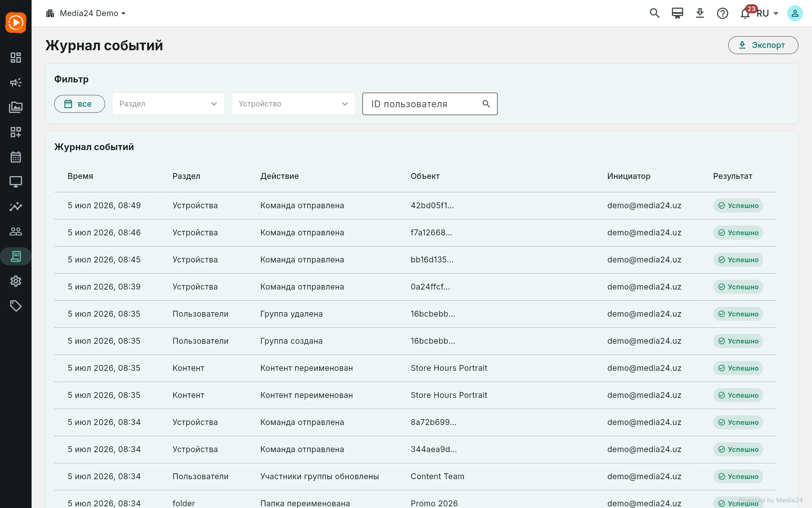
Task: Open the dashboard icon in sidebar
Action: coord(16,58)
